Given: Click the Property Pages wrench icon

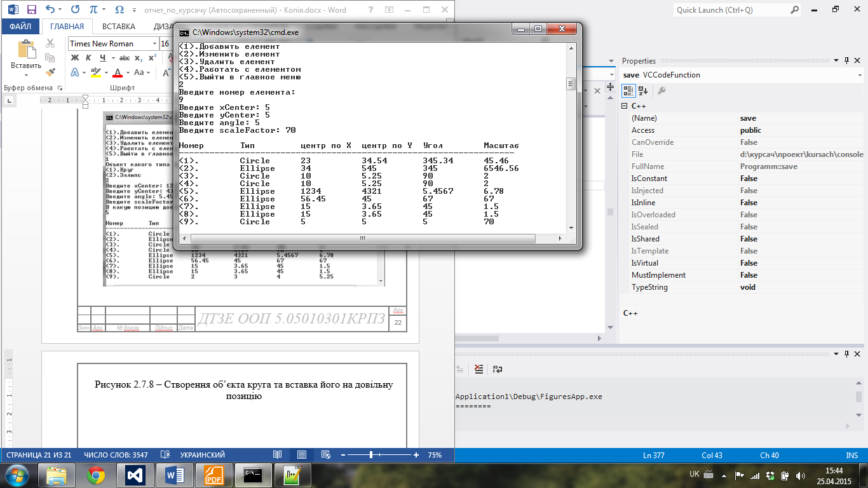Looking at the screenshot, I should [661, 90].
